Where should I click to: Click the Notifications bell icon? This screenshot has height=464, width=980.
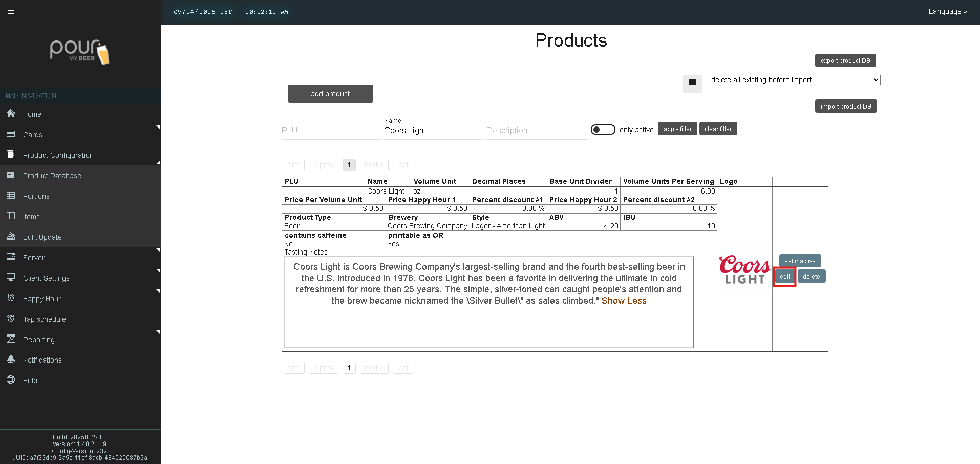[x=11, y=360]
